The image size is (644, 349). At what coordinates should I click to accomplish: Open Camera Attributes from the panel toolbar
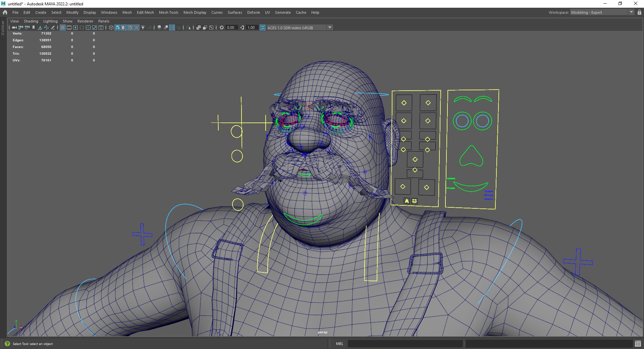(27, 28)
